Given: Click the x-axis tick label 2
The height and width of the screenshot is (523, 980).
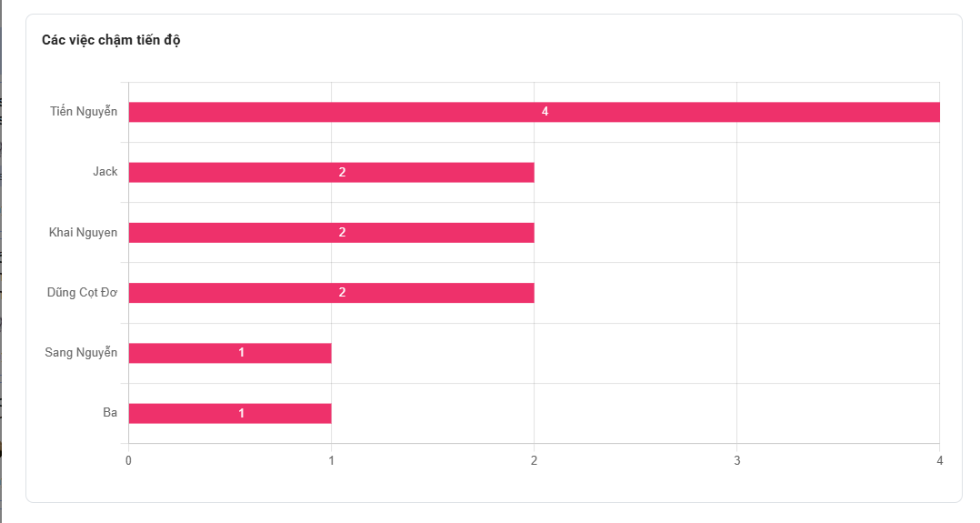Looking at the screenshot, I should pyautogui.click(x=534, y=460).
